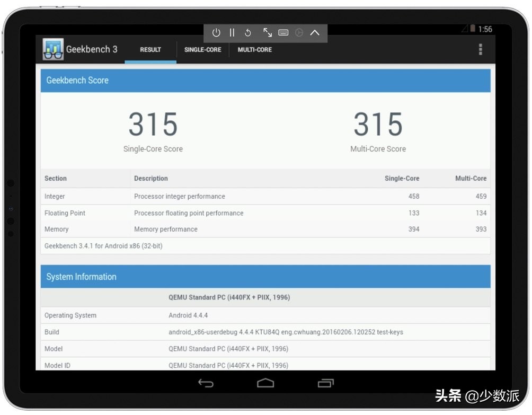Click the 1:56 clock in status bar
The width and height of the screenshot is (532, 415).
click(x=485, y=29)
